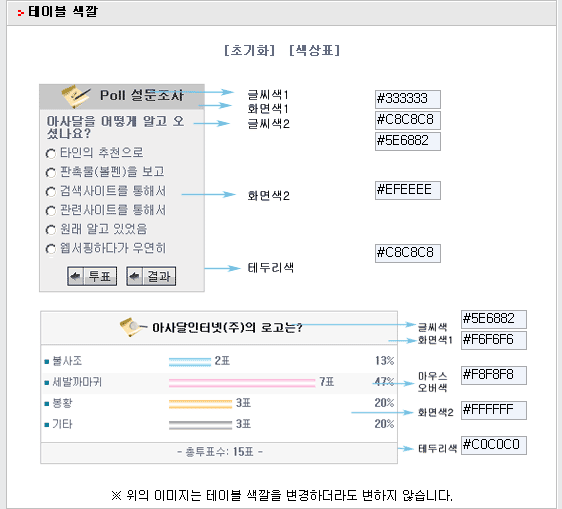Open the [색상표] color chart link
The height and width of the screenshot is (509, 562).
tap(314, 50)
